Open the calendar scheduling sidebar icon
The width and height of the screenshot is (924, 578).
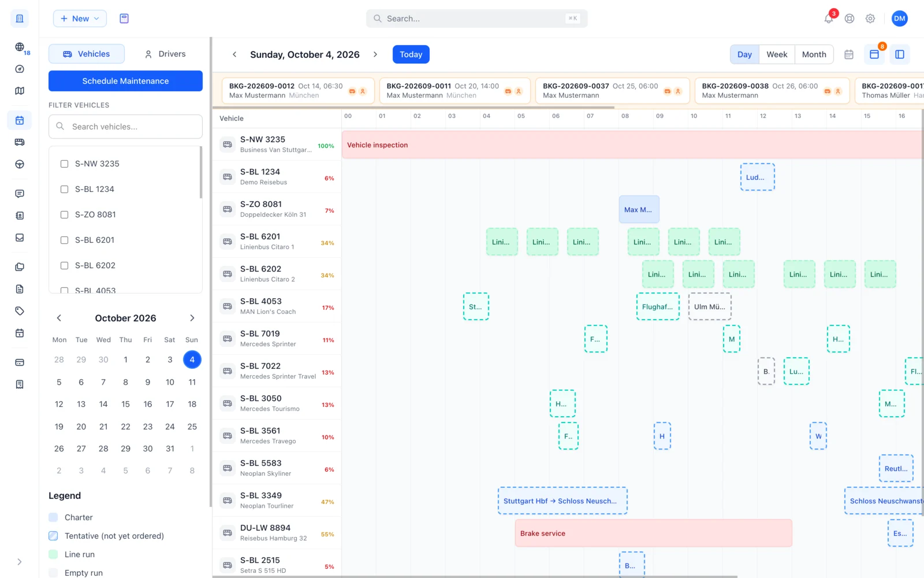(20, 120)
